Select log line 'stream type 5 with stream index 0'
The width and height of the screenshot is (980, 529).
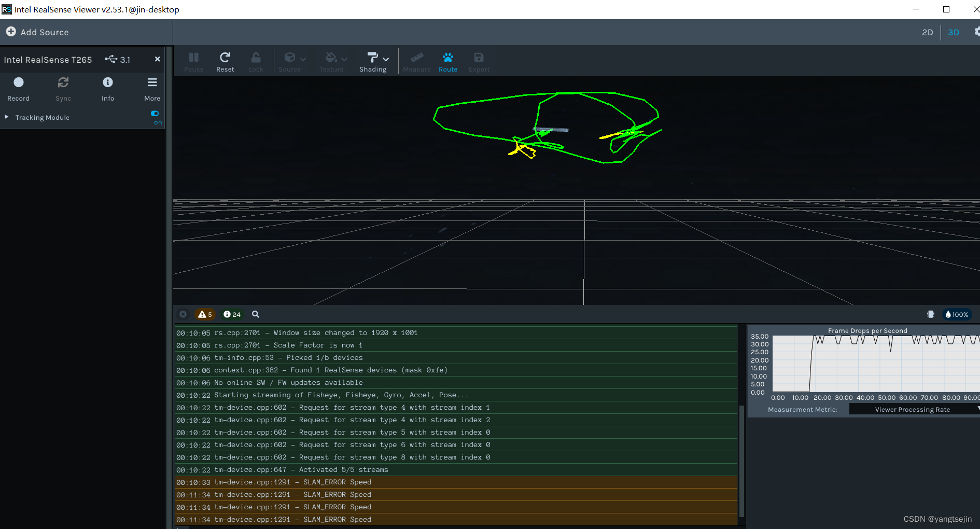pos(456,433)
